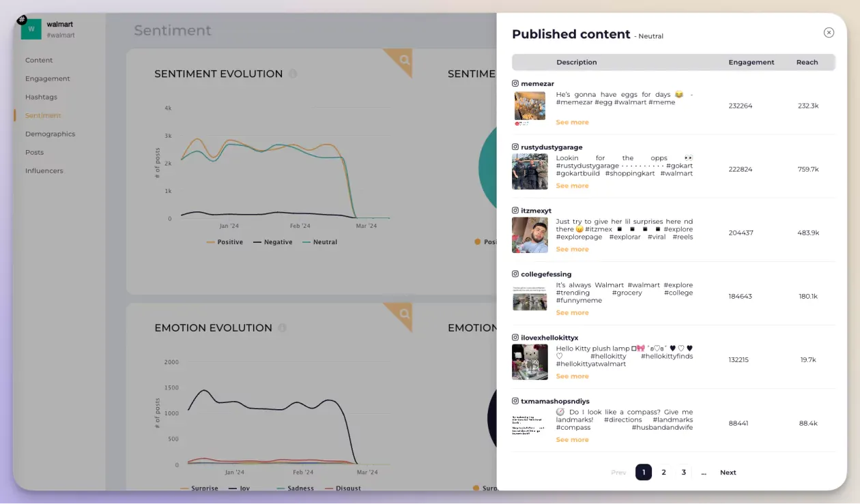
Task: Click Instagram icon beside ilovexhellokittyx
Action: [515, 337]
